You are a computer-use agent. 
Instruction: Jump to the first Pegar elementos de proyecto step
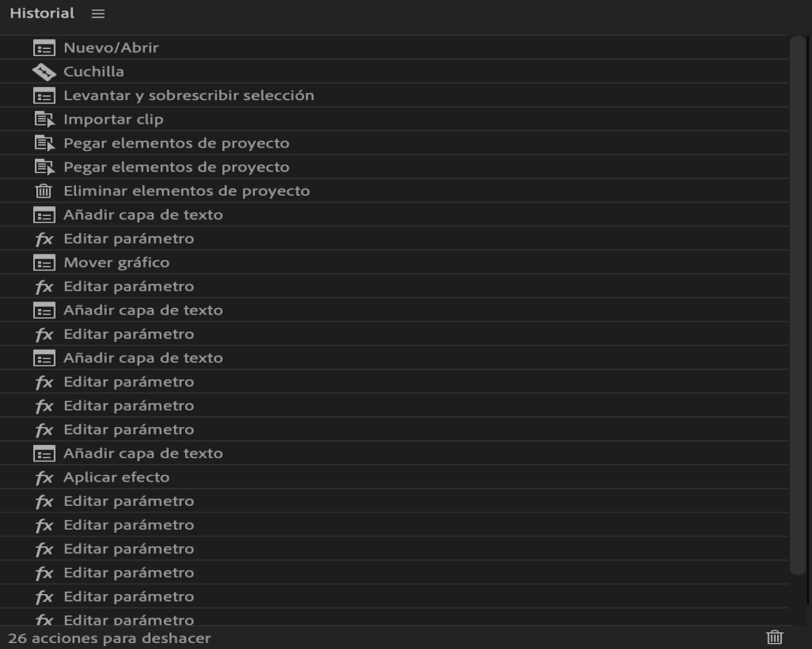tap(176, 143)
